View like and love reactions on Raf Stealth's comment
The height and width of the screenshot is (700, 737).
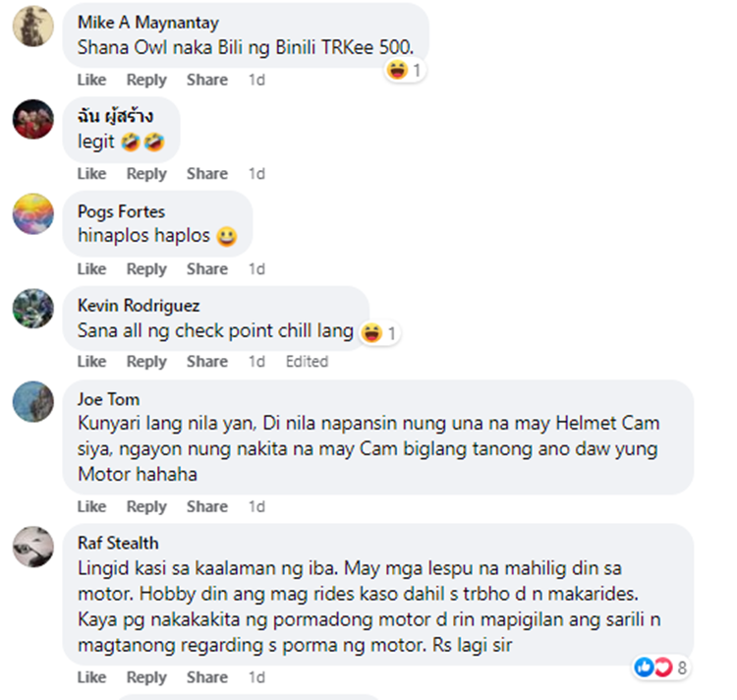660,668
